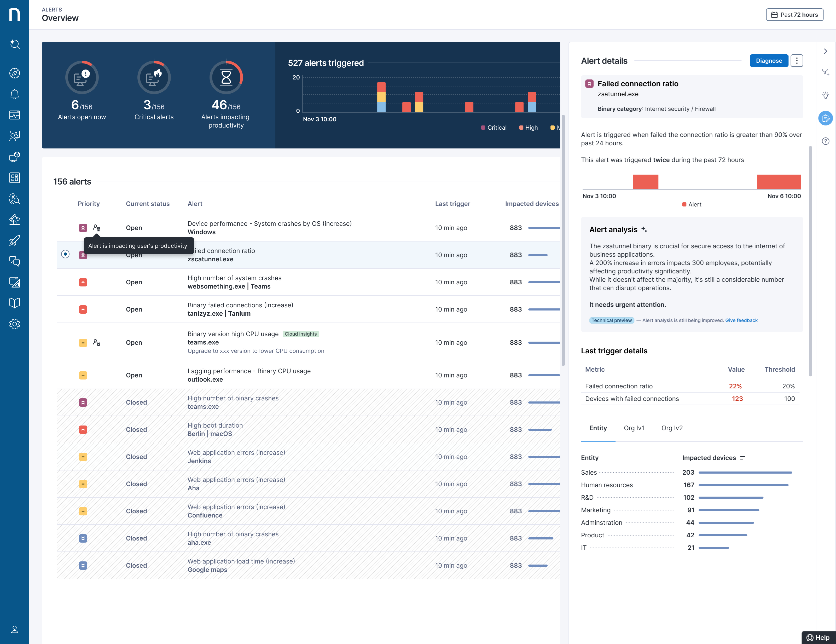Click the rocket icon in sidebar
The image size is (836, 644).
coord(15,240)
